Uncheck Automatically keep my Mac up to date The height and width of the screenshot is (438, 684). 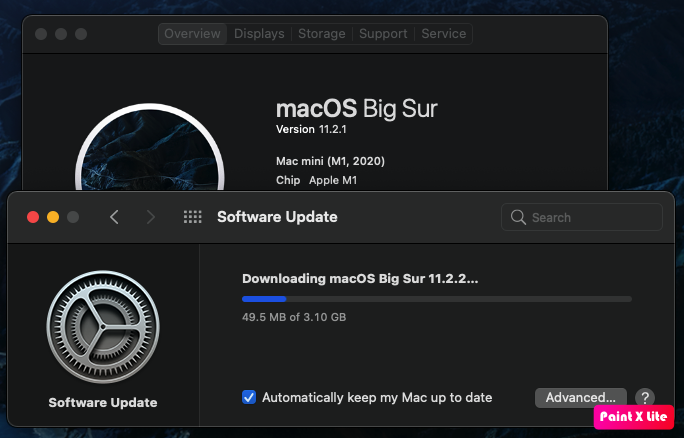tap(249, 397)
